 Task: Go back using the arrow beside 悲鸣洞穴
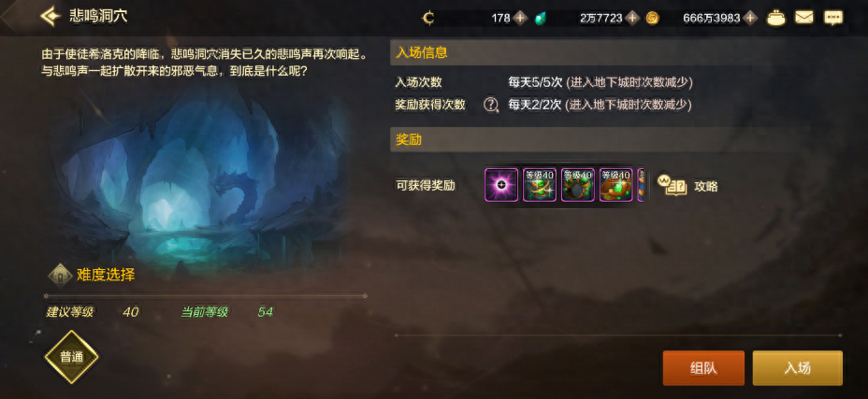51,17
